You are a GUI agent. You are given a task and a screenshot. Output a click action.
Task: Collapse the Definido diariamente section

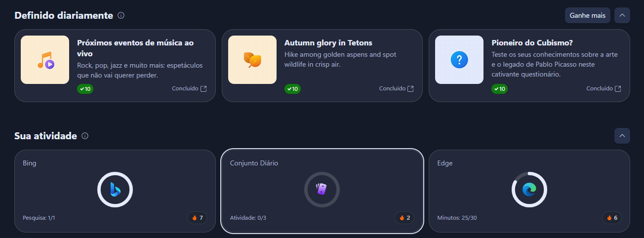(622, 15)
